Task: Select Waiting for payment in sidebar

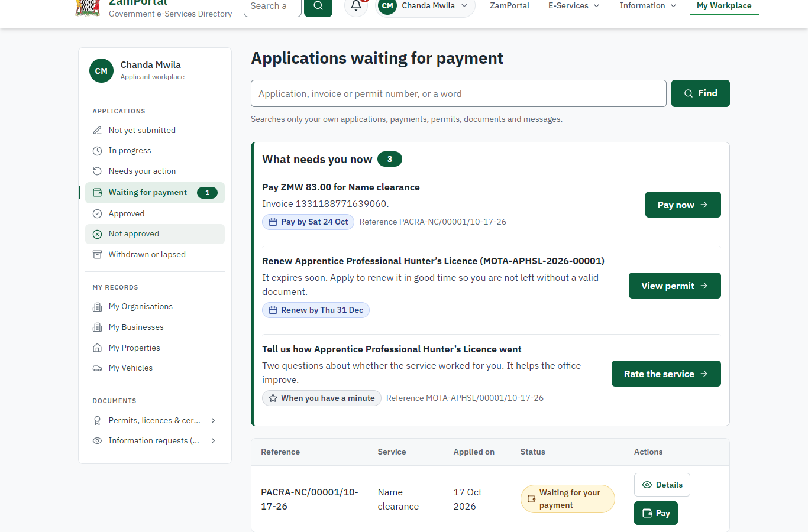Action: click(x=155, y=193)
